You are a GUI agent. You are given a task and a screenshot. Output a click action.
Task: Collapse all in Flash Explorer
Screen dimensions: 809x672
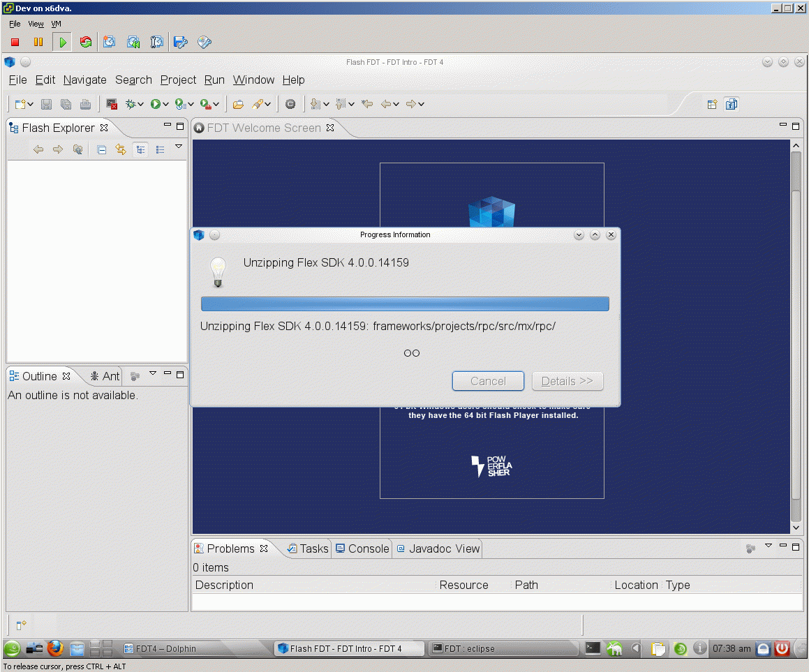pos(102,149)
